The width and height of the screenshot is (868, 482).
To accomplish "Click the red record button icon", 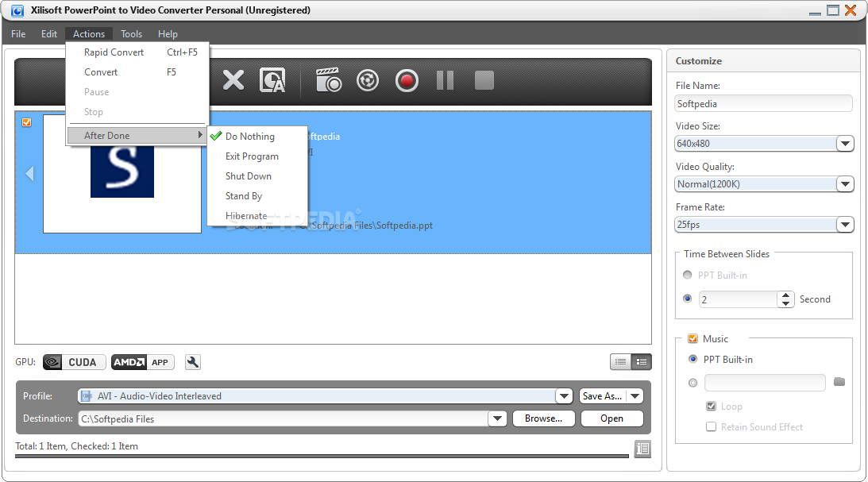I will (x=407, y=80).
